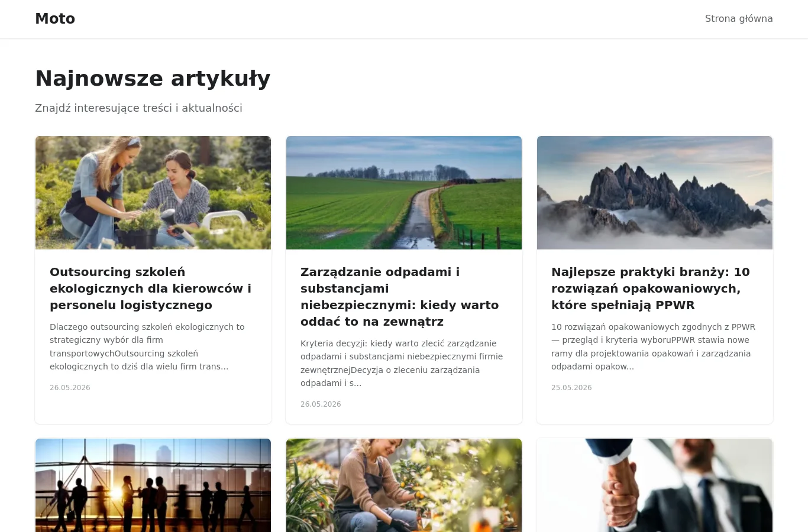Select the excerpt starting '10 rozwiązań opakowaniowych zgodnych'
Image resolution: width=808 pixels, height=532 pixels.
pos(655,347)
